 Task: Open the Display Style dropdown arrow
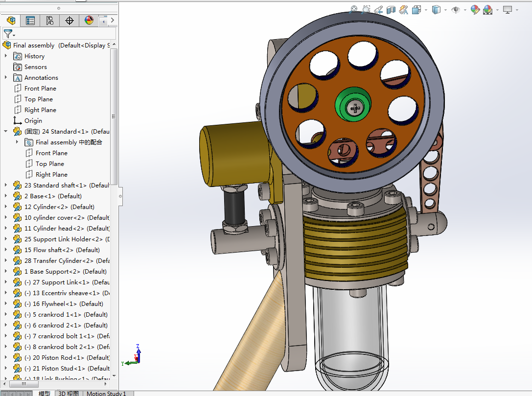point(445,10)
